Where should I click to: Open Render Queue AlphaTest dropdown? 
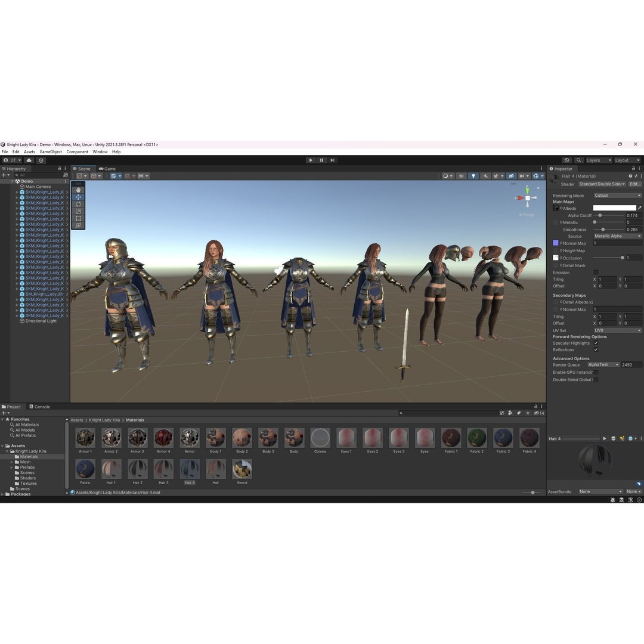click(602, 365)
